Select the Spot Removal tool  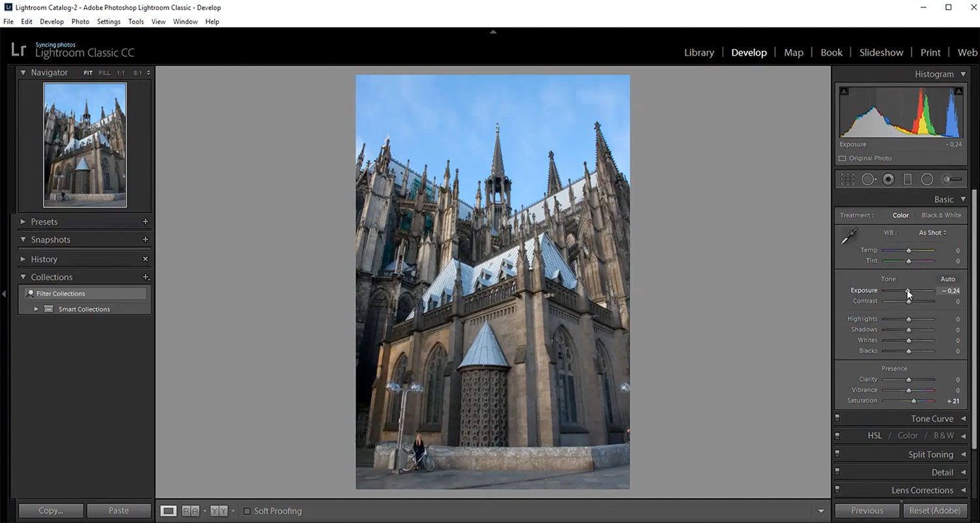[868, 179]
